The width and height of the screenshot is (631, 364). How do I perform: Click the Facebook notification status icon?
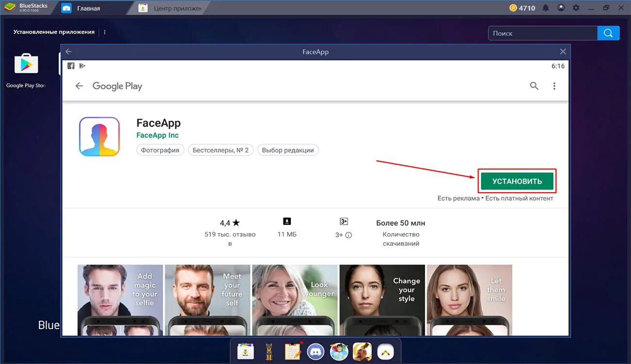point(71,66)
